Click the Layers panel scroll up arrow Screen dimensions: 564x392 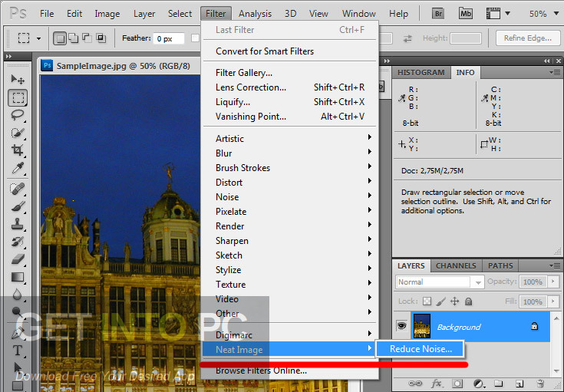click(556, 318)
